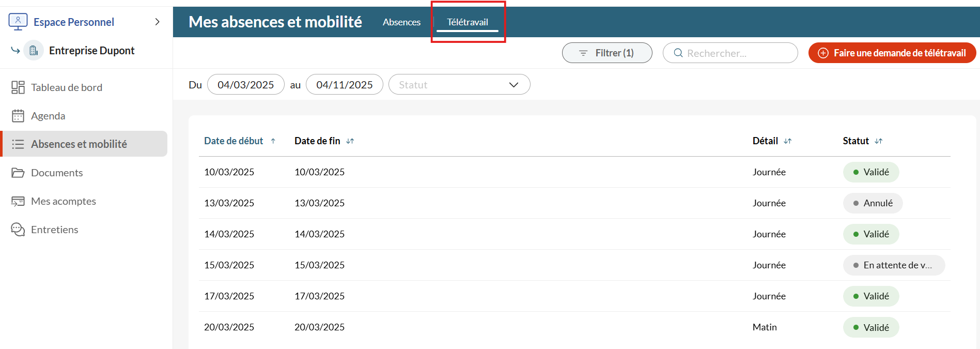This screenshot has height=349, width=980.
Task: Sort by Date de début column header
Action: 234,141
